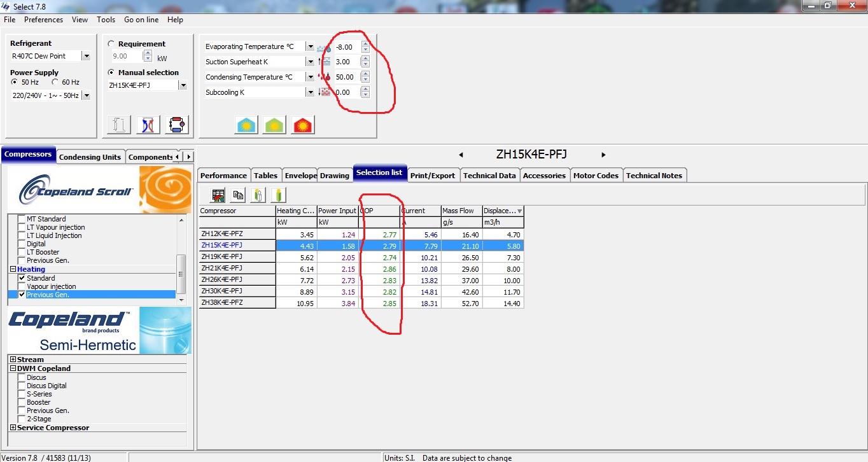
Task: Click the red house preset icon
Action: coord(303,125)
